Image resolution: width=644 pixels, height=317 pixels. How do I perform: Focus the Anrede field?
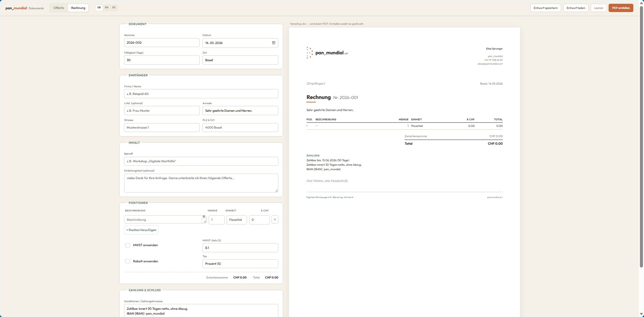[240, 111]
